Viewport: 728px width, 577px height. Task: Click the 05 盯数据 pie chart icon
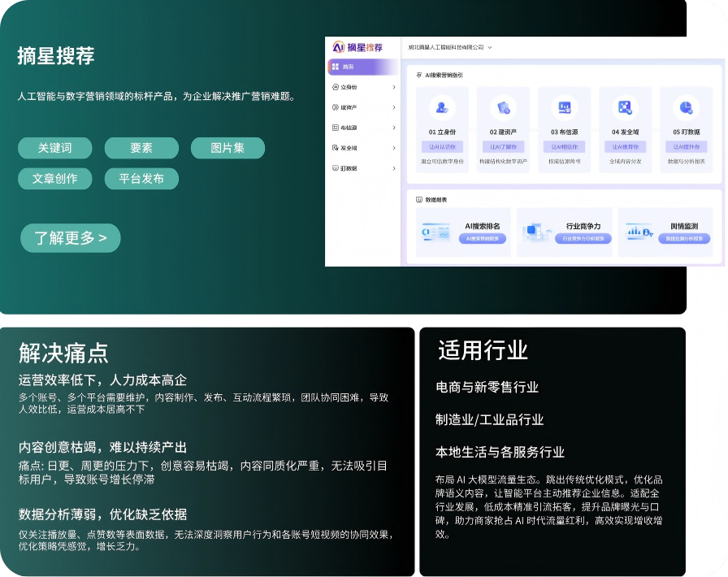point(686,108)
